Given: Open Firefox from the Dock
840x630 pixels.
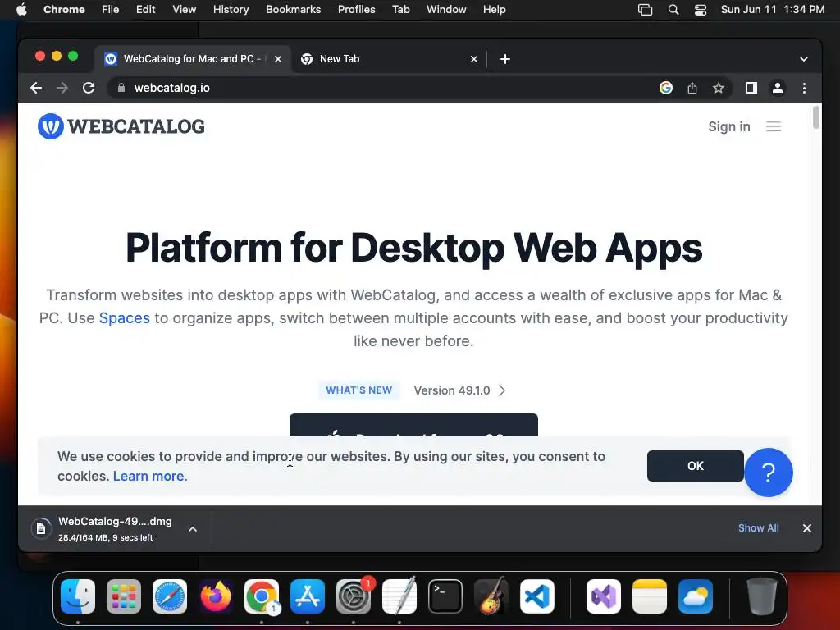Looking at the screenshot, I should point(216,596).
